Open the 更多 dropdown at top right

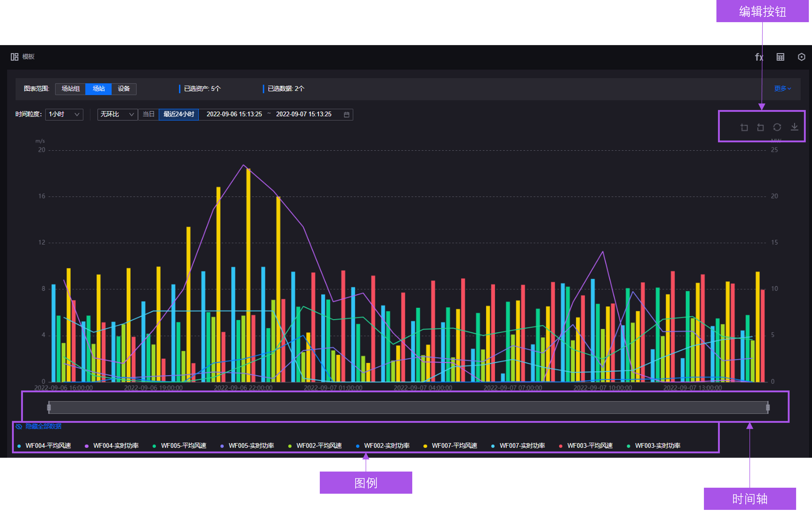pyautogui.click(x=782, y=88)
